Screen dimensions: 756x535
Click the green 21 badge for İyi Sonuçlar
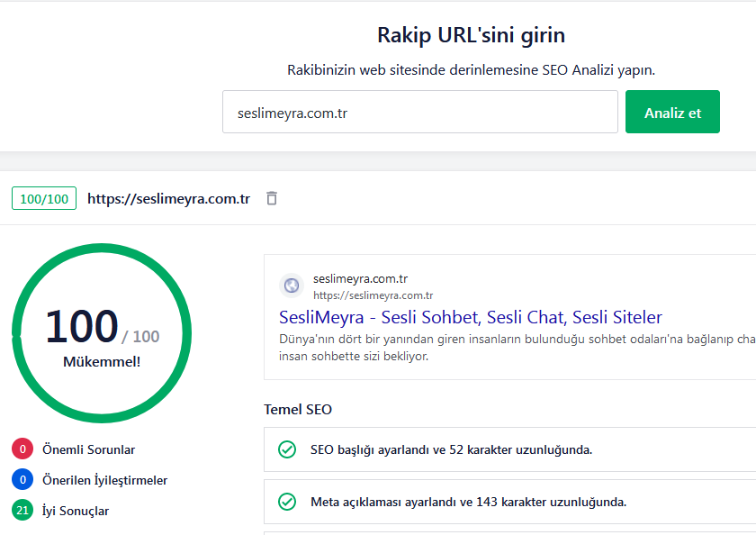tap(22, 511)
